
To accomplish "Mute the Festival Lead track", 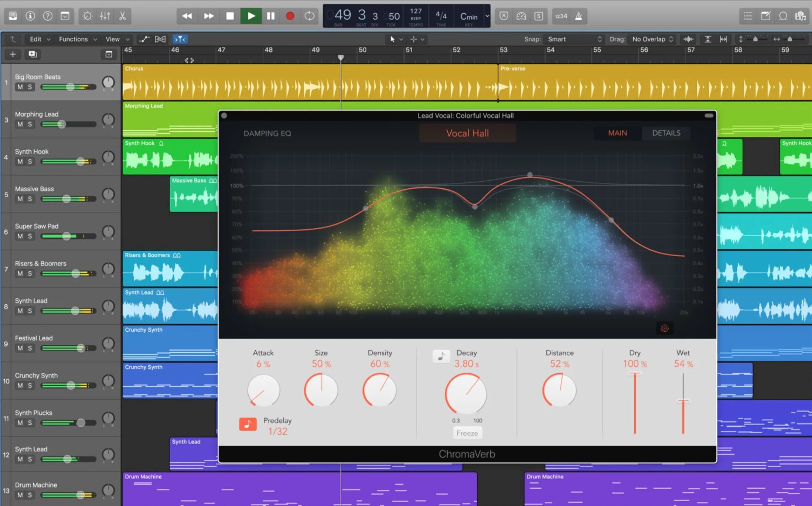I will pyautogui.click(x=20, y=348).
